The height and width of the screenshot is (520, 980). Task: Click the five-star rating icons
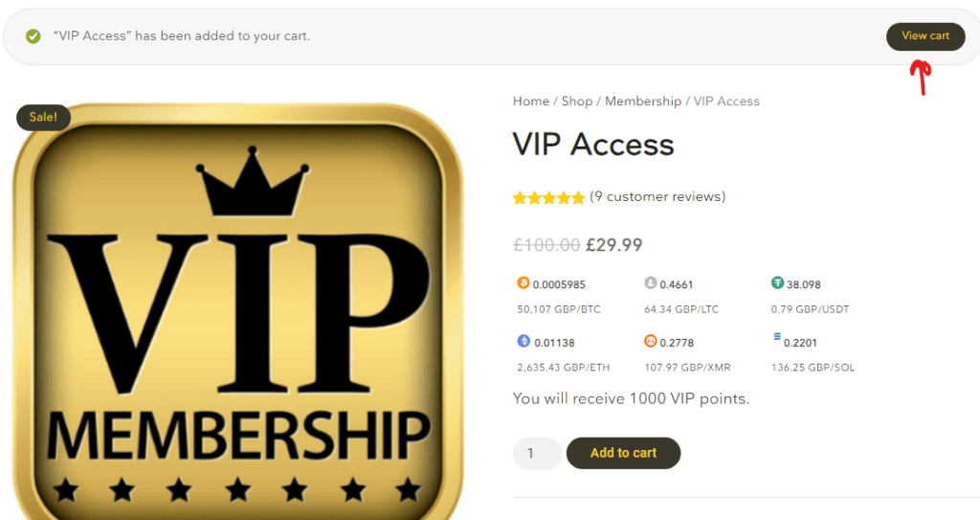click(x=548, y=197)
